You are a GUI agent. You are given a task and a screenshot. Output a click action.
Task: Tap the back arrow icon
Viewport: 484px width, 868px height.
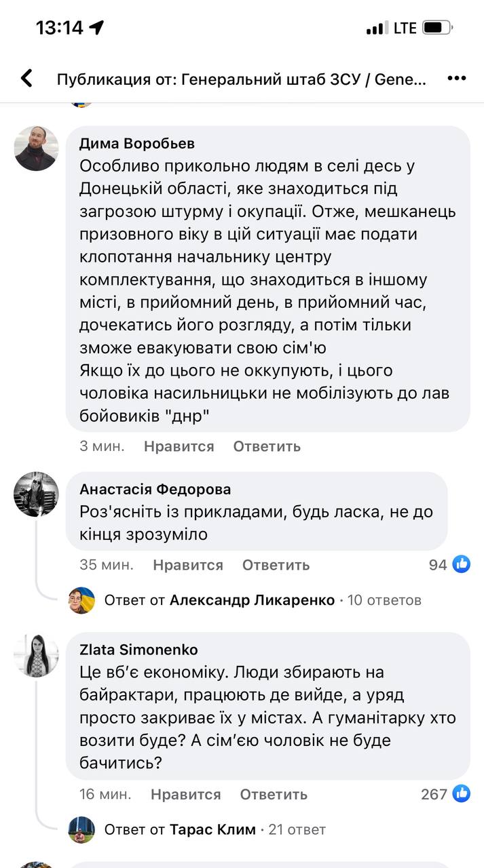tap(26, 79)
